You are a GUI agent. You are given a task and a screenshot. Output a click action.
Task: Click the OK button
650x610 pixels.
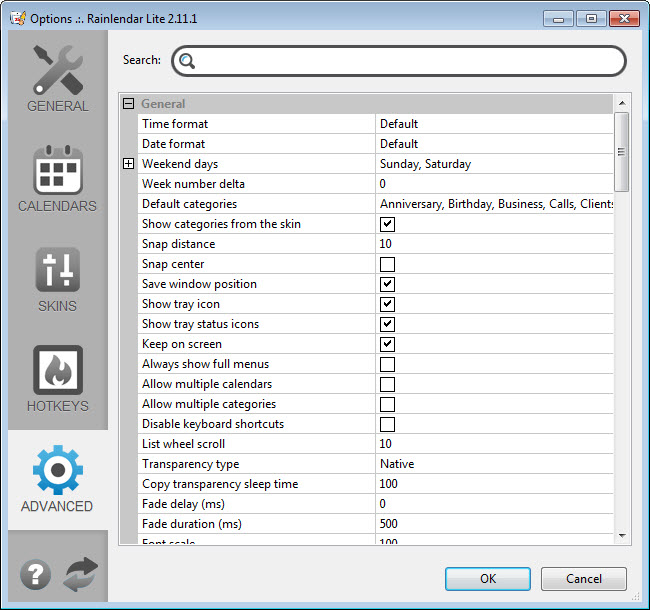pyautogui.click(x=488, y=579)
